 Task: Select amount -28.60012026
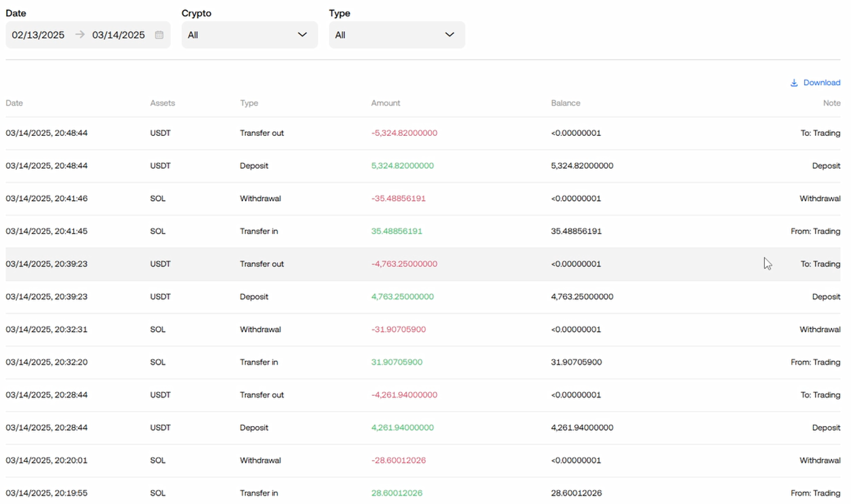pos(398,460)
